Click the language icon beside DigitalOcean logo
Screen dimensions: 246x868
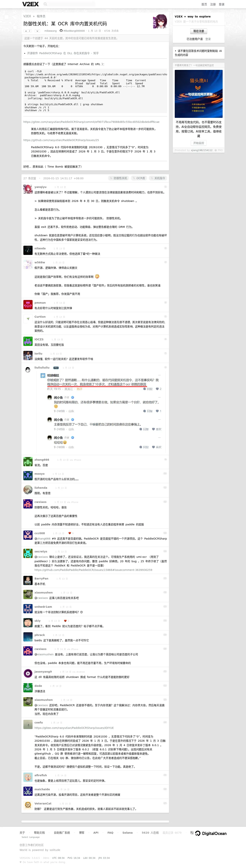pos(192,833)
